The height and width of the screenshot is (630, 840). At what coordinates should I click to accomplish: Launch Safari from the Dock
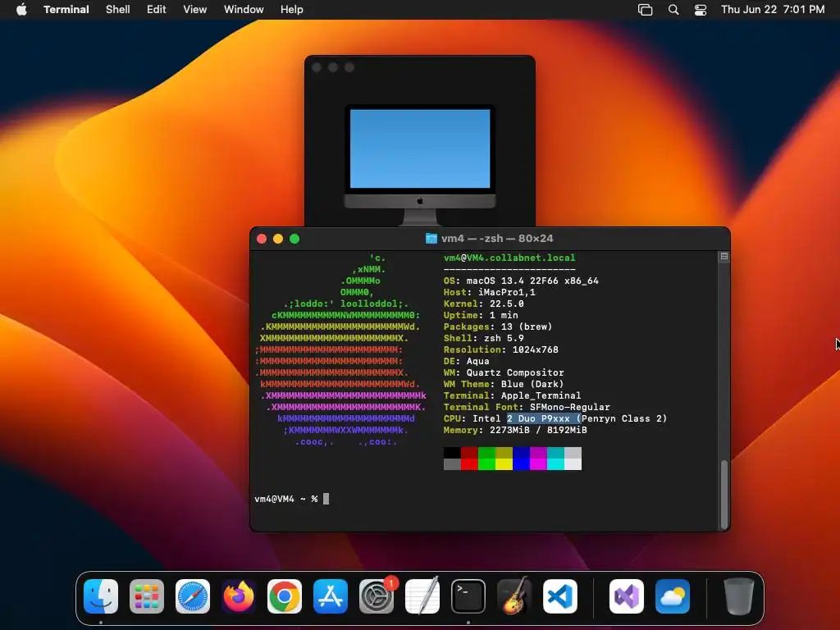[193, 596]
